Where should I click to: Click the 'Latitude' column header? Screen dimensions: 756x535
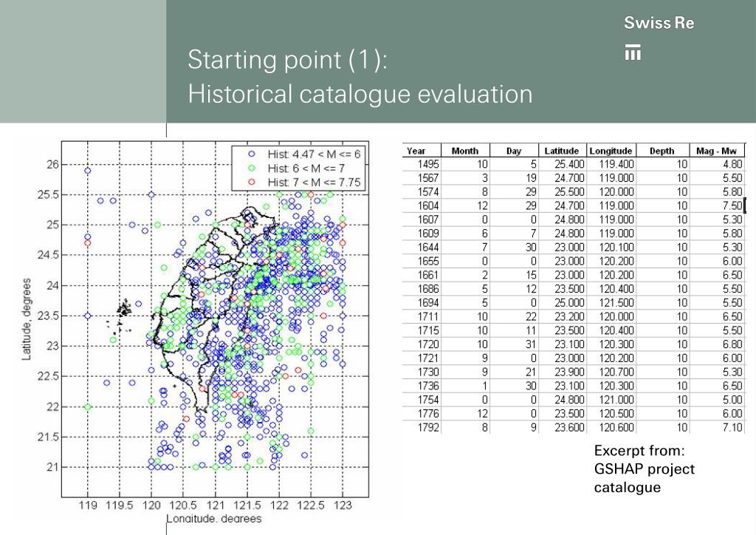coord(561,151)
